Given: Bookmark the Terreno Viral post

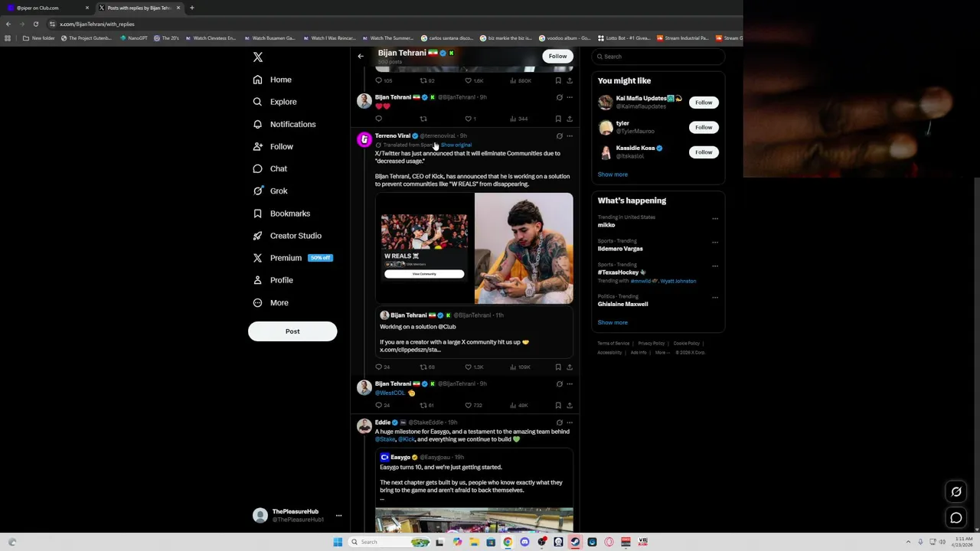Looking at the screenshot, I should tap(558, 367).
